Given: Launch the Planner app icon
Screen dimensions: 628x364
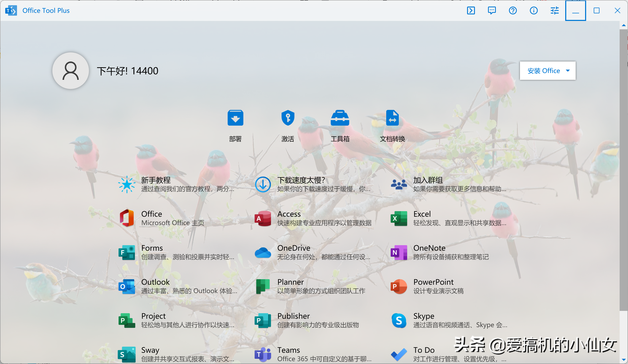Looking at the screenshot, I should click(263, 286).
